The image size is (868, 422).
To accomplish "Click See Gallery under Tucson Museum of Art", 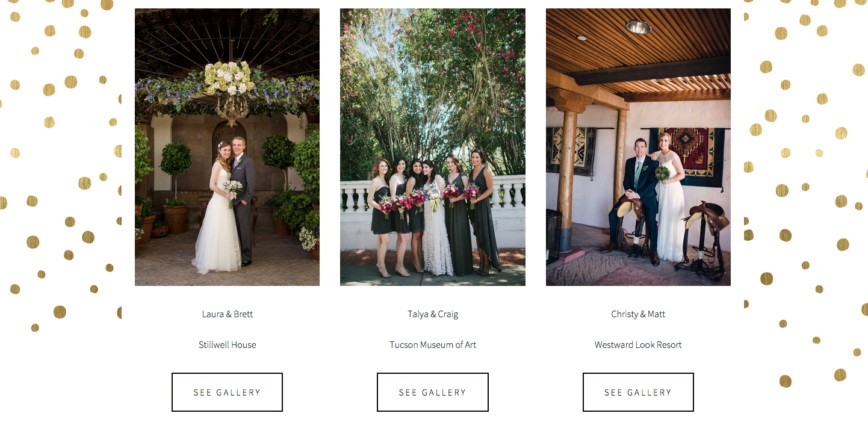I will pyautogui.click(x=432, y=392).
